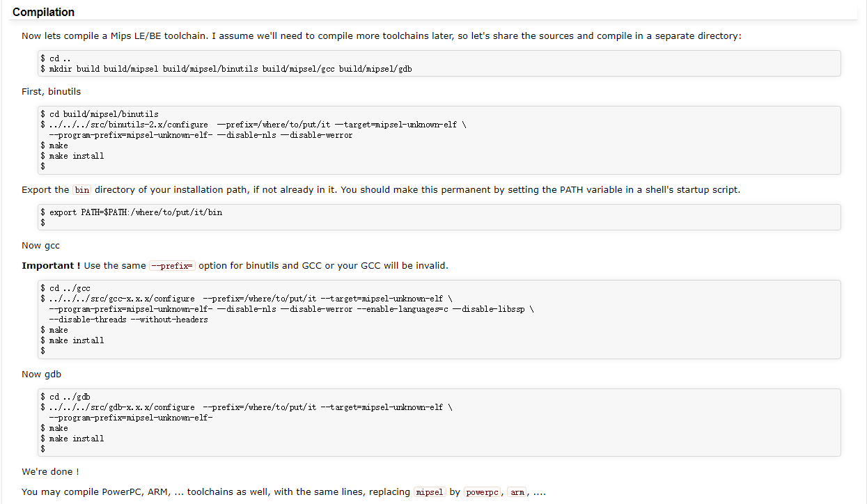
Task: Click the gcc-x.x.x configure command line
Action: point(247,299)
